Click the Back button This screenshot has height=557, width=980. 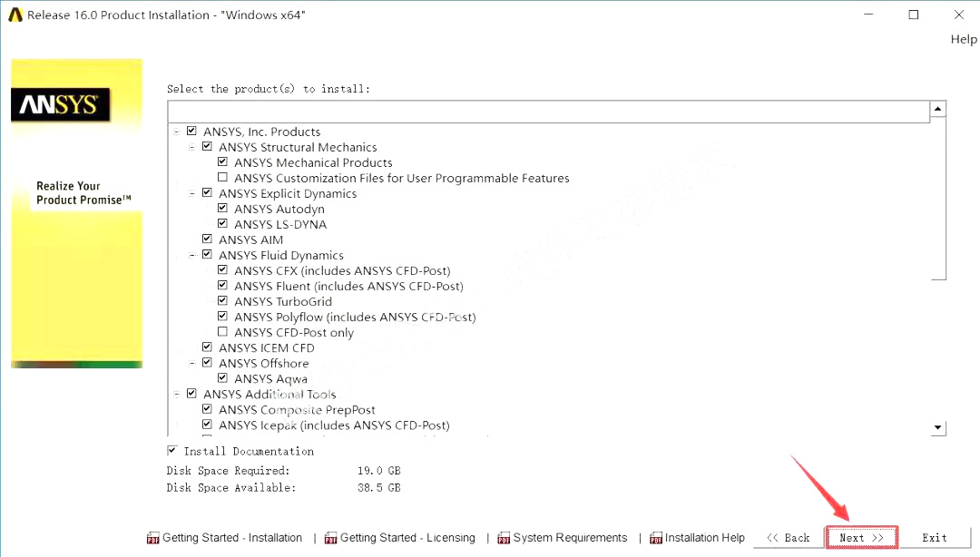click(789, 537)
